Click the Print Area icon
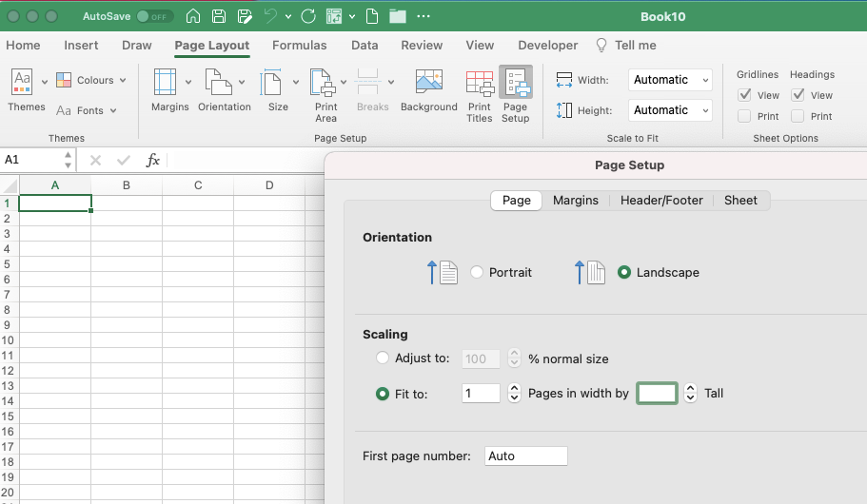This screenshot has height=504, width=867. pyautogui.click(x=323, y=82)
